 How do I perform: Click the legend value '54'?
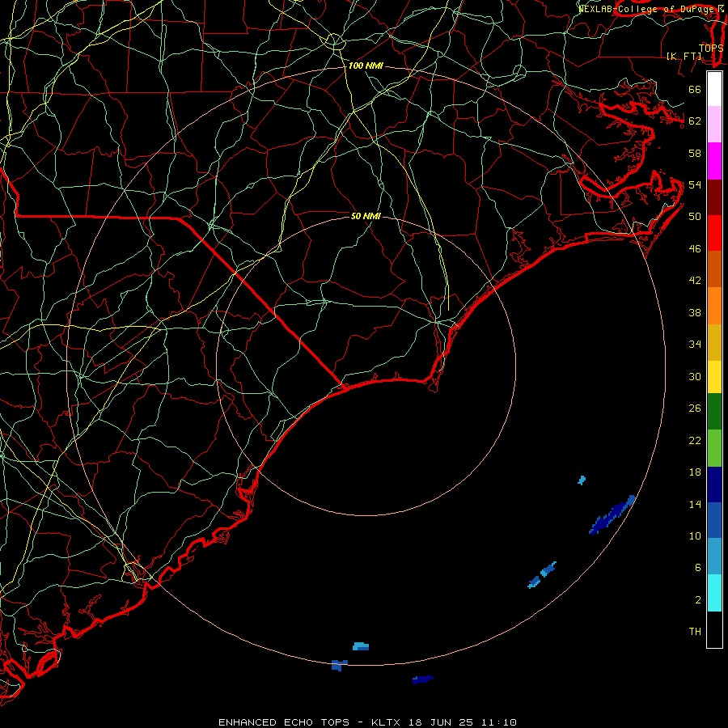tap(695, 184)
